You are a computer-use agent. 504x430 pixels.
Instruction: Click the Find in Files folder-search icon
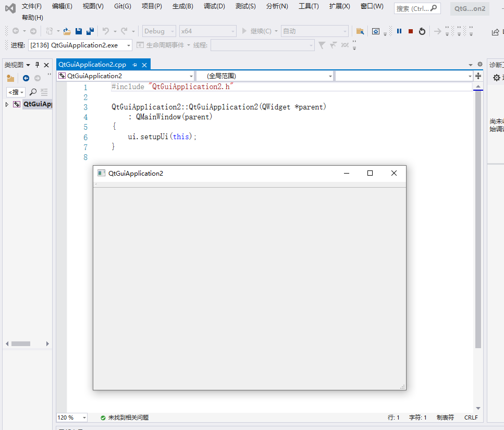(360, 31)
